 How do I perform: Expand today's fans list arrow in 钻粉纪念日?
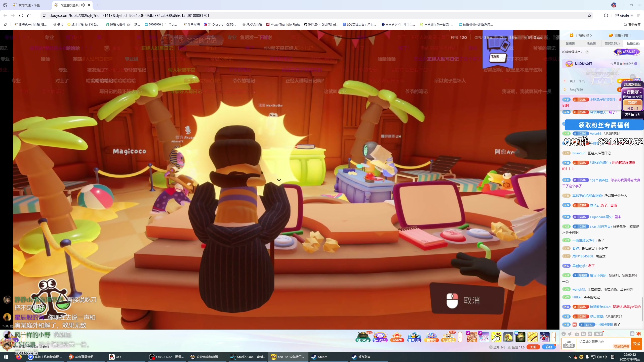coord(636,64)
